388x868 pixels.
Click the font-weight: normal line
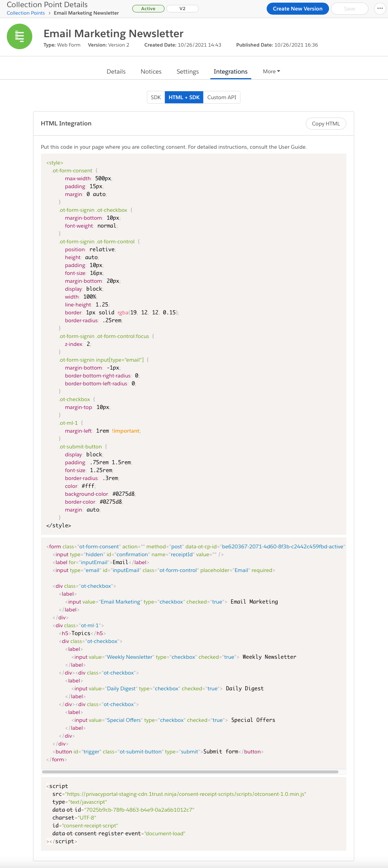(x=91, y=226)
